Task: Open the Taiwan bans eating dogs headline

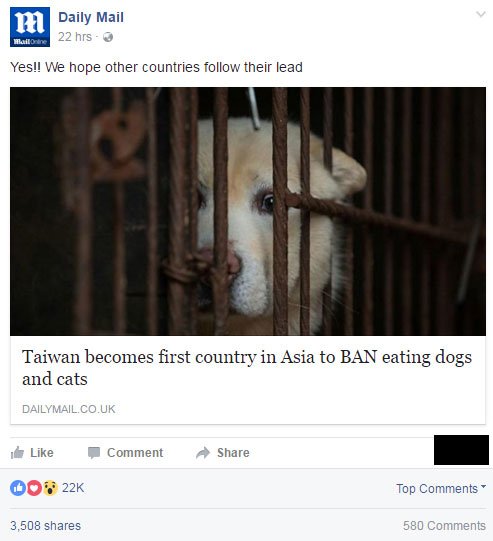Action: pos(247,368)
